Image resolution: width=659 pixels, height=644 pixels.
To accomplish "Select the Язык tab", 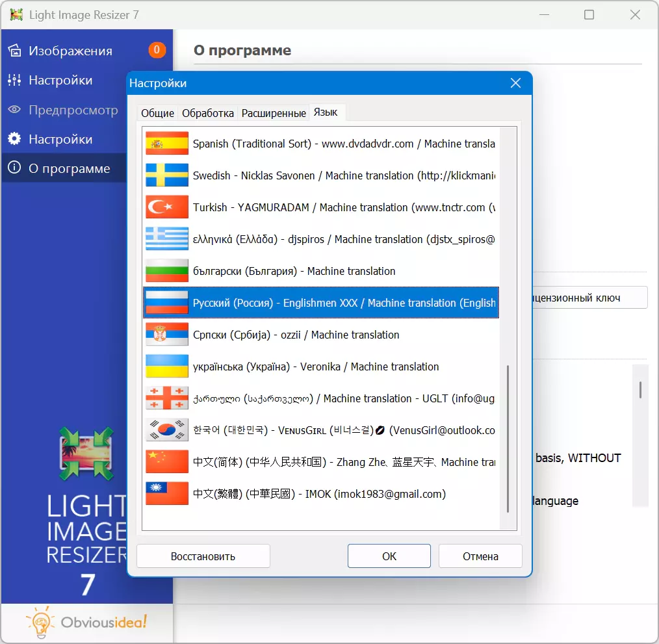I will (326, 112).
